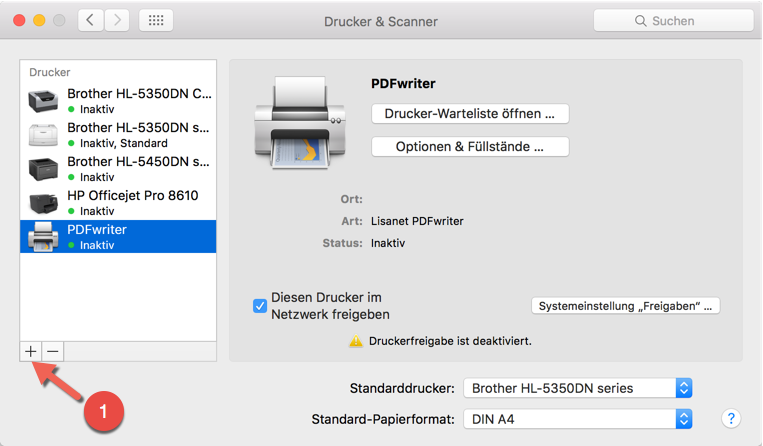Click the Brother HL-5350DN C... printer icon
763x446 pixels.
pos(43,101)
